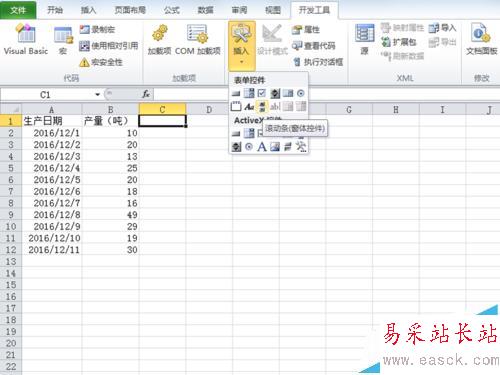Open the 宏 (Macros) dialog

63,40
